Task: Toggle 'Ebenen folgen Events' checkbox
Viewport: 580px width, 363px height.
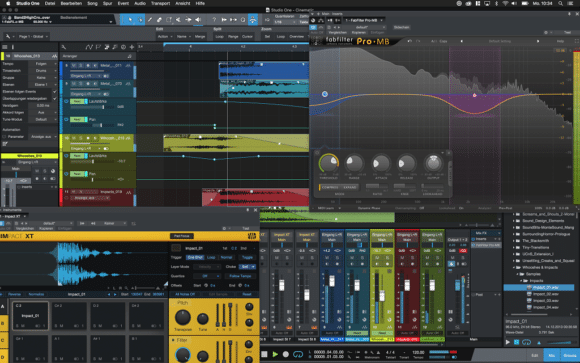Action: click(55, 91)
